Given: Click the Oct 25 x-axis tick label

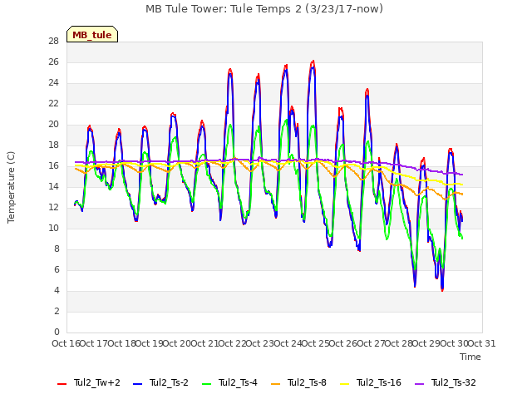Looking at the screenshot, I should point(315,343).
